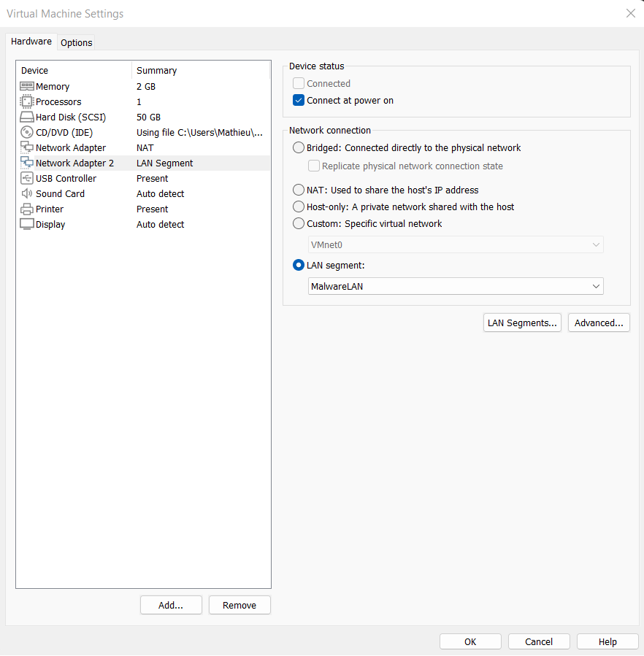Uncheck Connect at power on
The width and height of the screenshot is (644, 656).
299,101
